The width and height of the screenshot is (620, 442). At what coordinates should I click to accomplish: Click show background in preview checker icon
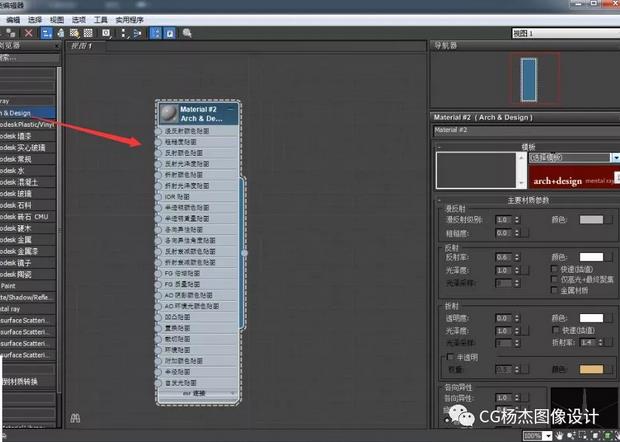point(88,33)
